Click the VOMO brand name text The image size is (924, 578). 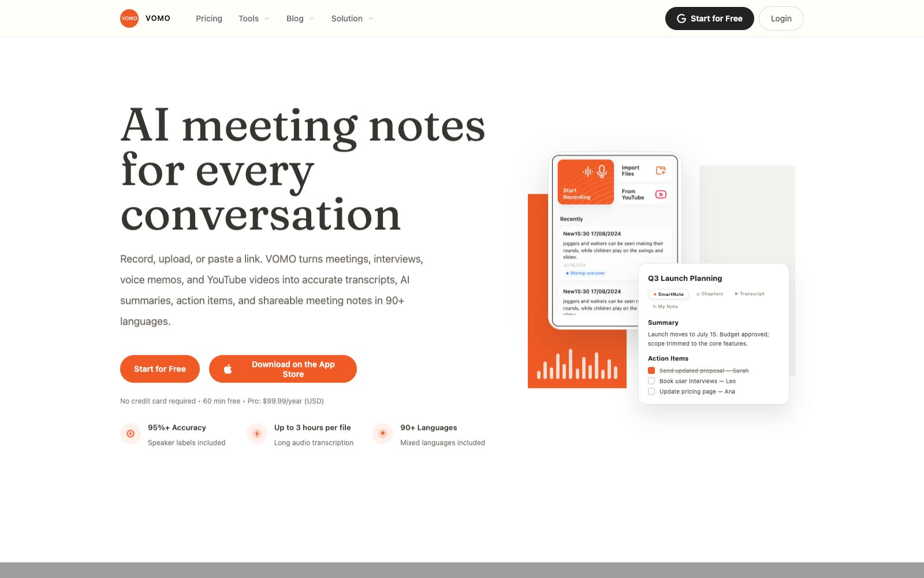(158, 18)
